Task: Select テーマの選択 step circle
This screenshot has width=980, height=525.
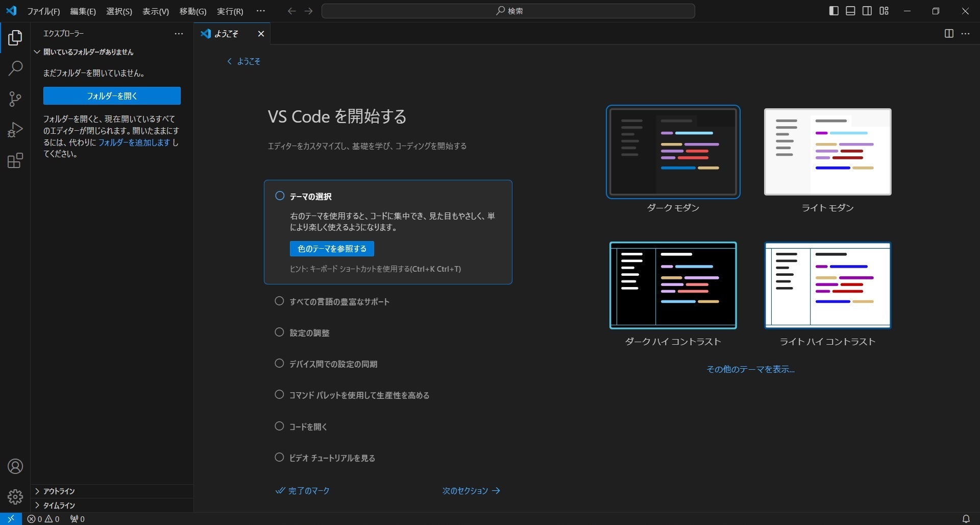Action: tap(280, 196)
